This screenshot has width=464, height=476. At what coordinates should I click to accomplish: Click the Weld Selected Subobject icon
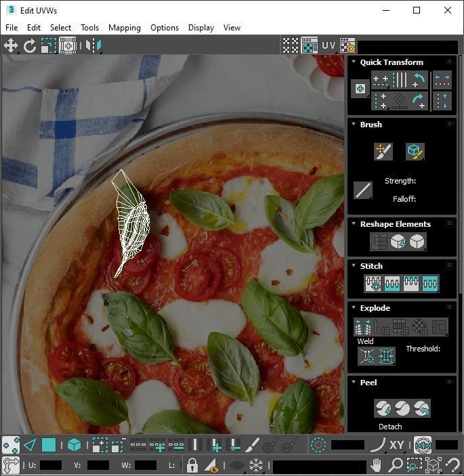click(386, 355)
